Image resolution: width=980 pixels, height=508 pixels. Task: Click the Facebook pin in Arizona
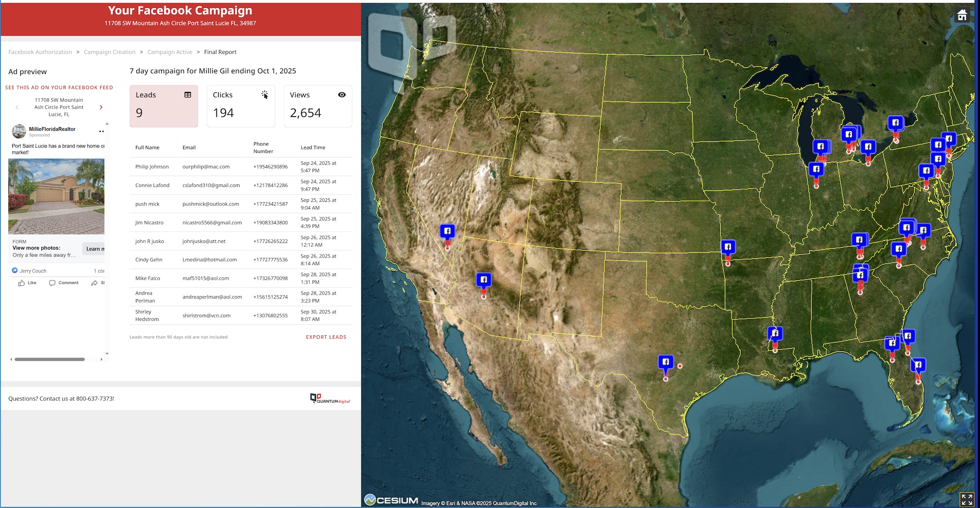[484, 280]
